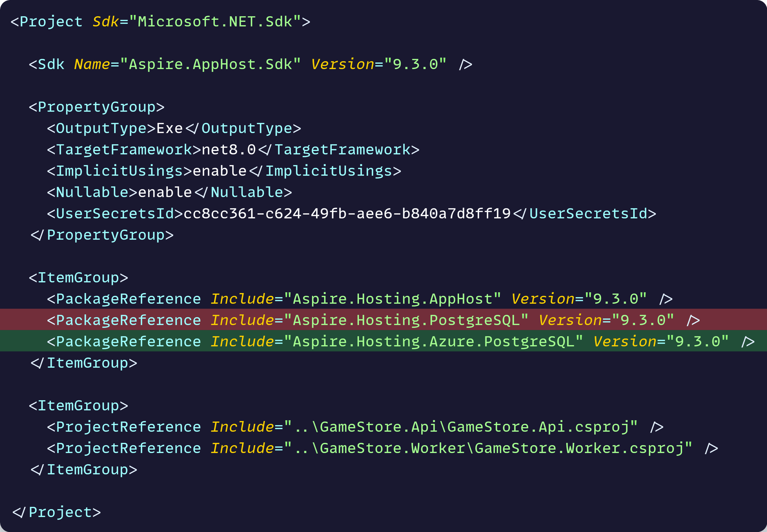767x532 pixels.
Task: Click the Aspire.AppHost.Sdk name string
Action: pos(210,64)
